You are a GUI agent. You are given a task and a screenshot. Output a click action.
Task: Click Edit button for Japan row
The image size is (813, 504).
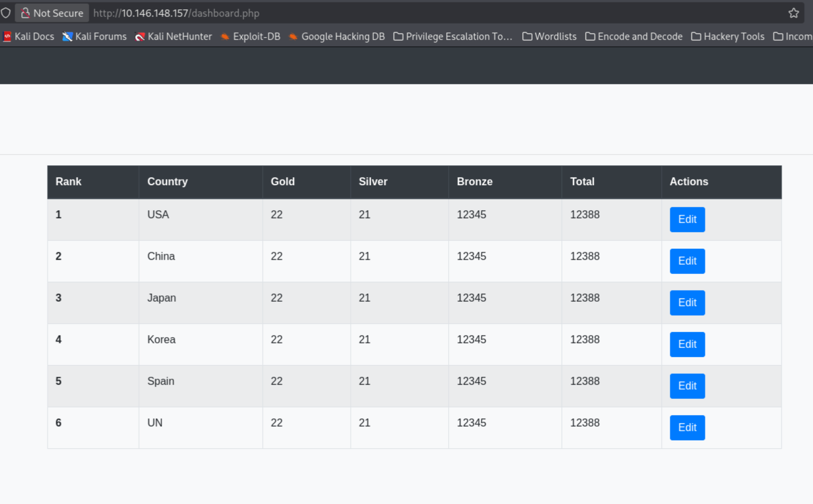(687, 303)
